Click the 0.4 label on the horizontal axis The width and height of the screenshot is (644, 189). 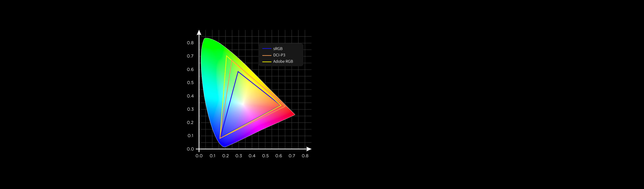(252, 156)
